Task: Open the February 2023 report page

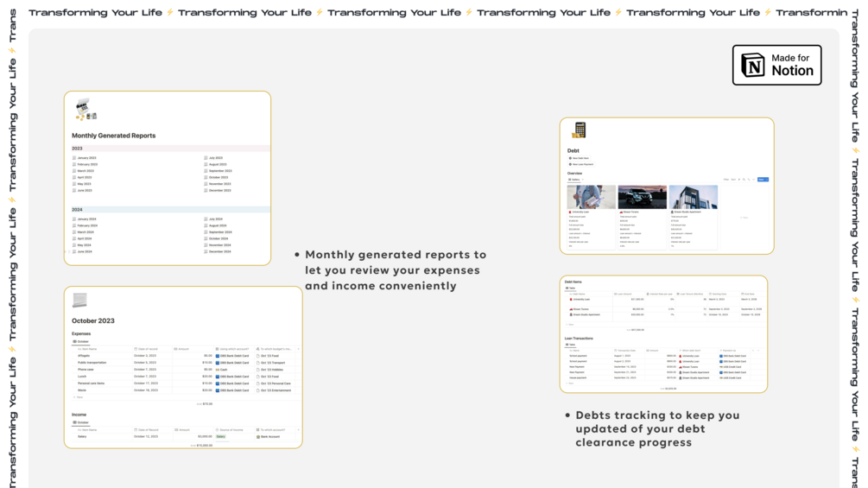Action: point(85,164)
